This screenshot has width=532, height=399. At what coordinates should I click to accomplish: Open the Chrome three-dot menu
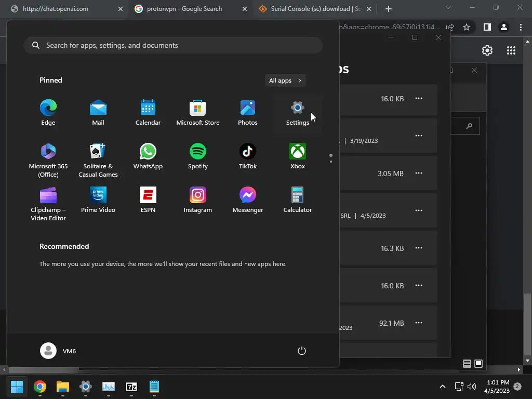click(x=521, y=27)
